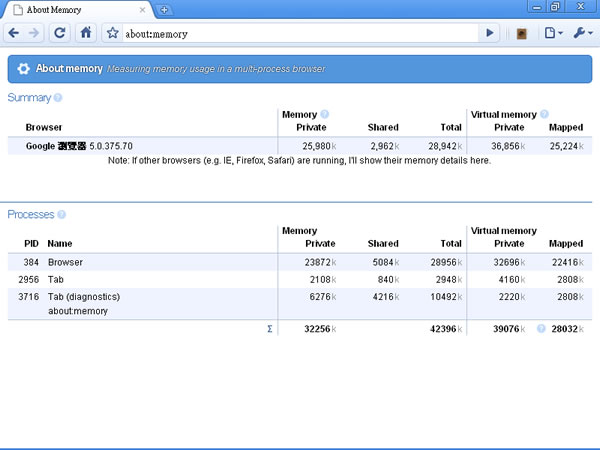Click the 28032k summed mapped value
The width and height of the screenshot is (600, 450).
(568, 329)
